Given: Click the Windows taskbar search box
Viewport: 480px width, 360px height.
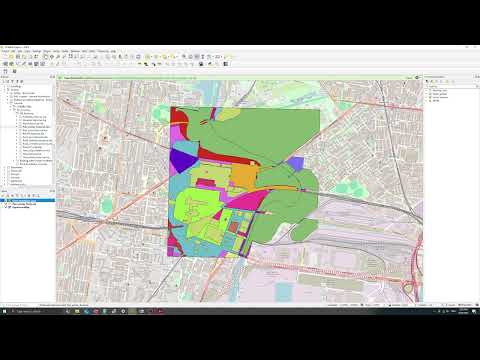Looking at the screenshot, I should 37,311.
